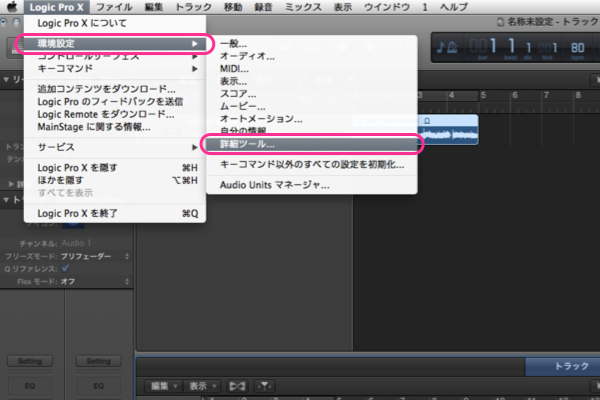Viewport: 600px width, 400px height.
Task: Open ムービー preferences
Action: pos(311,106)
